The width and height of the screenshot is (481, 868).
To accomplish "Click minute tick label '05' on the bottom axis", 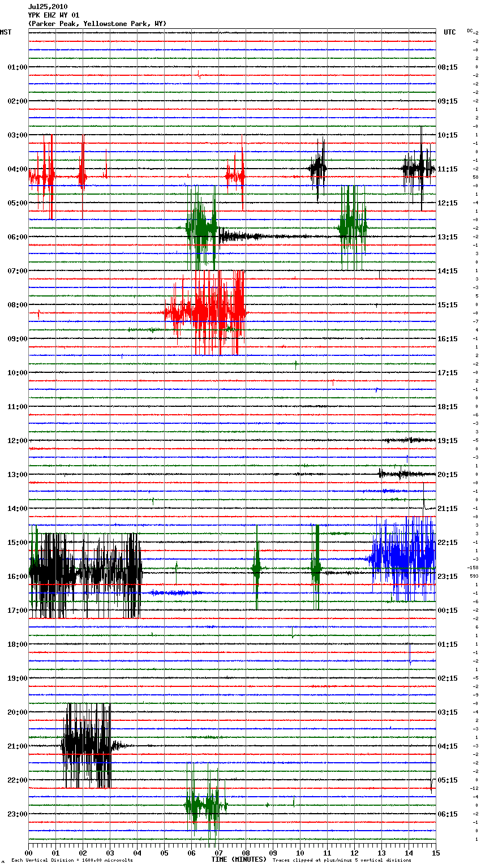I will pyautogui.click(x=164, y=853).
